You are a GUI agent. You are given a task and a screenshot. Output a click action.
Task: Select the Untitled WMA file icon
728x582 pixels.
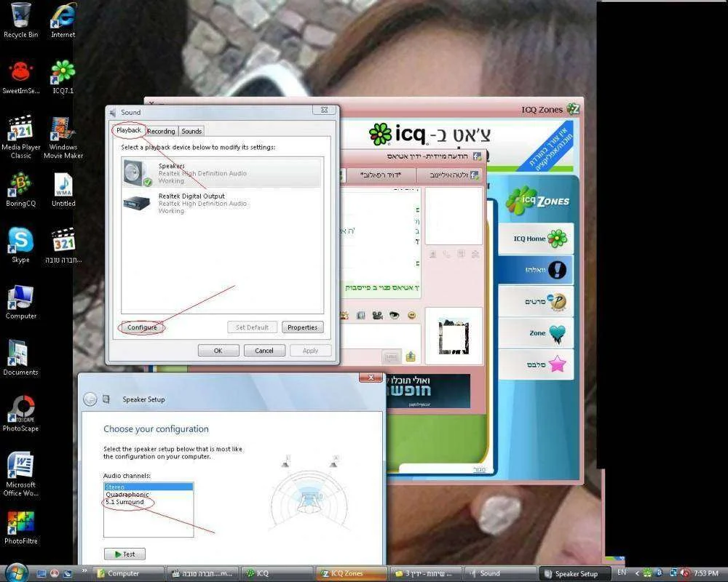click(63, 189)
